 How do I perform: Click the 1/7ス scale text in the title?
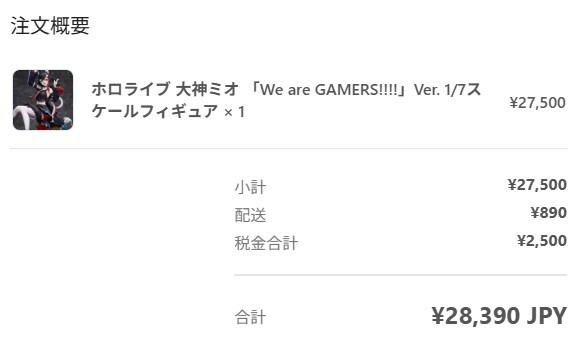click(462, 90)
